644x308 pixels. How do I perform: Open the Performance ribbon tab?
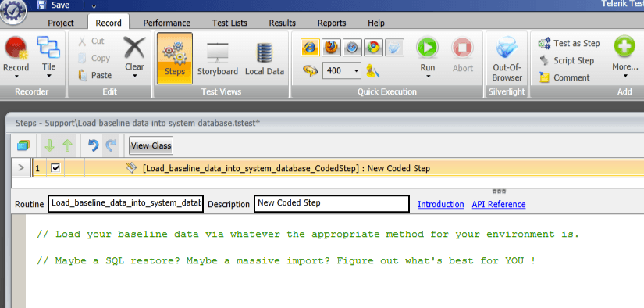tap(167, 23)
